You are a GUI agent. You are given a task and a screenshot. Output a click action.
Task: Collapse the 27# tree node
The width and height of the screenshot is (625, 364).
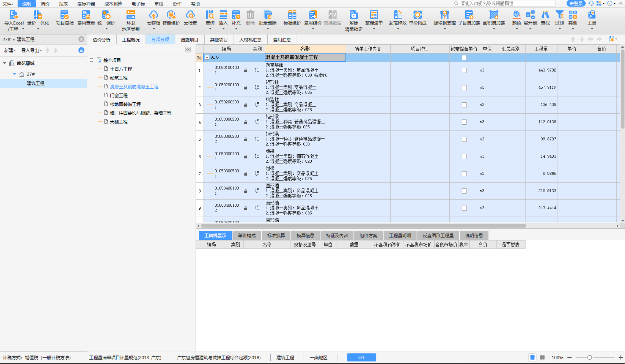(14, 74)
